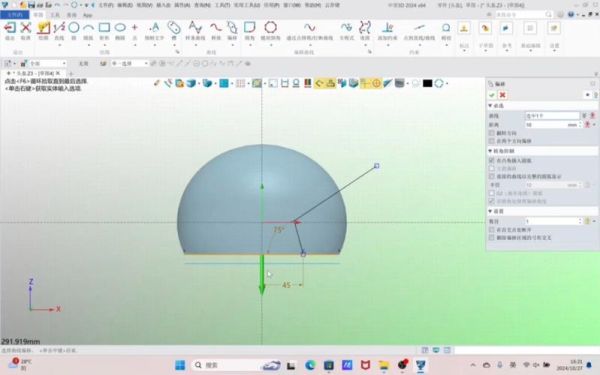Select the Fillet tool in the ribbon
Viewport: 600px width, 375px height.
[249, 28]
